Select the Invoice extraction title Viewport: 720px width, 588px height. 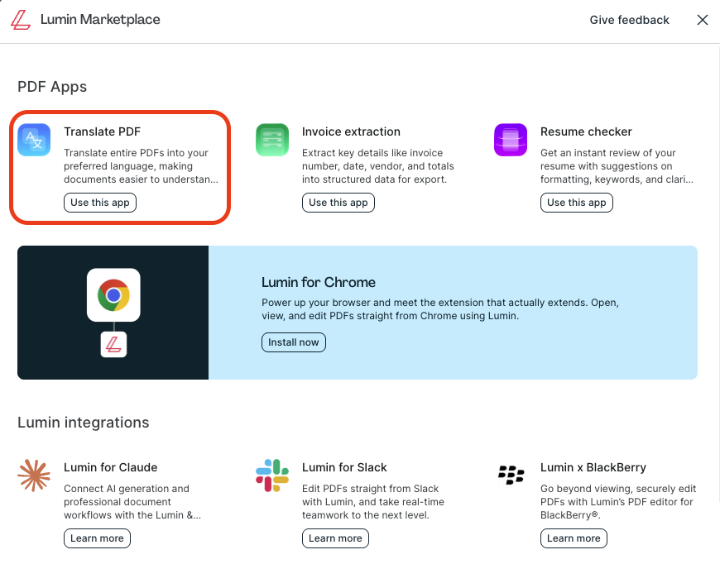pyautogui.click(x=351, y=131)
